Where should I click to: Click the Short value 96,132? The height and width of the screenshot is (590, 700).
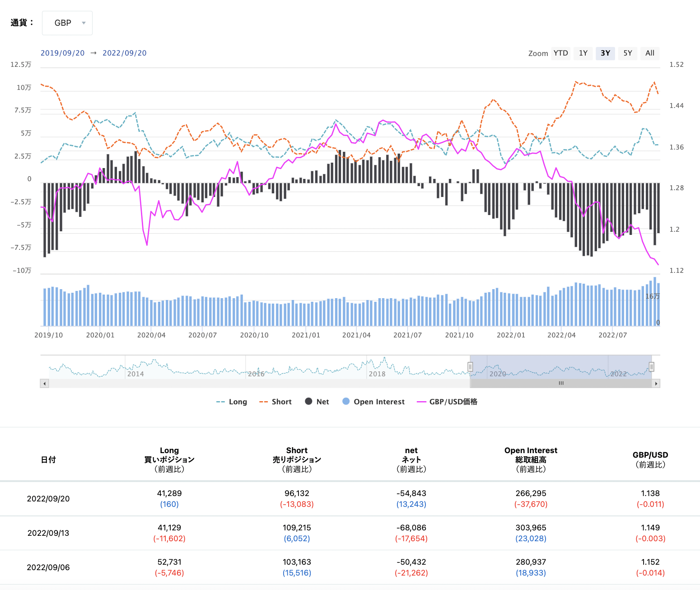[x=297, y=493]
